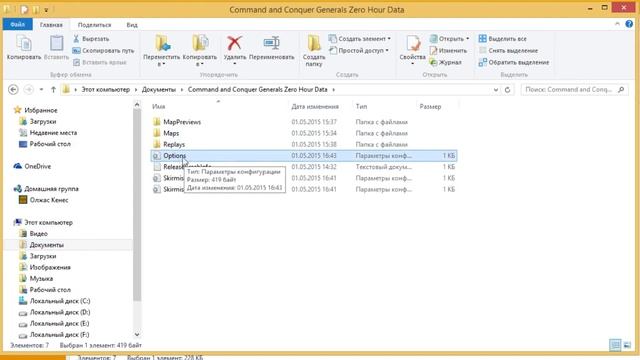Switch to Поделиться ribbon tab
Image resolution: width=640 pixels, height=360 pixels.
(94, 25)
